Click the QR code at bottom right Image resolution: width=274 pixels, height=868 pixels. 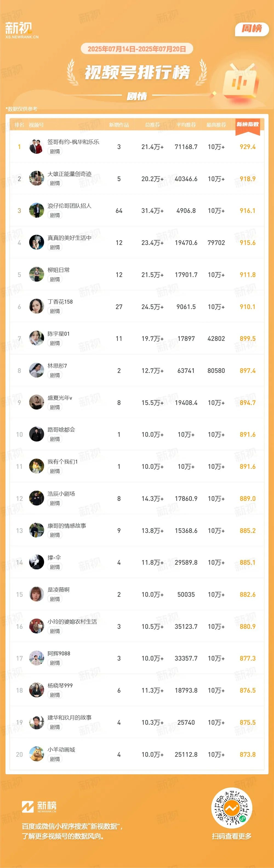click(x=232, y=808)
